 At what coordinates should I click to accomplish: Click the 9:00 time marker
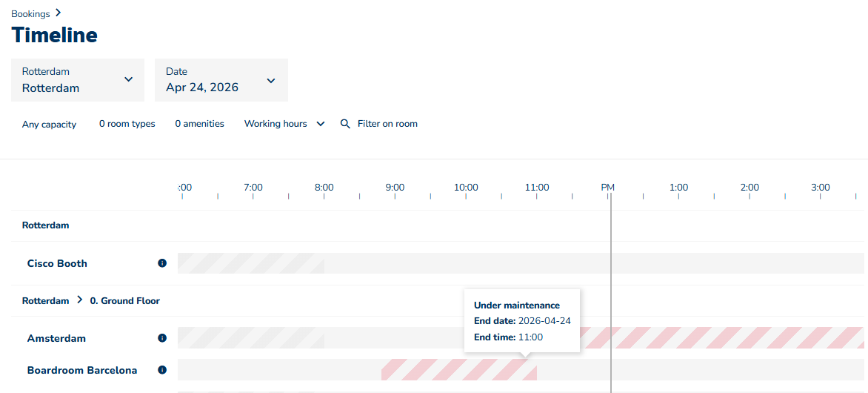pyautogui.click(x=395, y=188)
